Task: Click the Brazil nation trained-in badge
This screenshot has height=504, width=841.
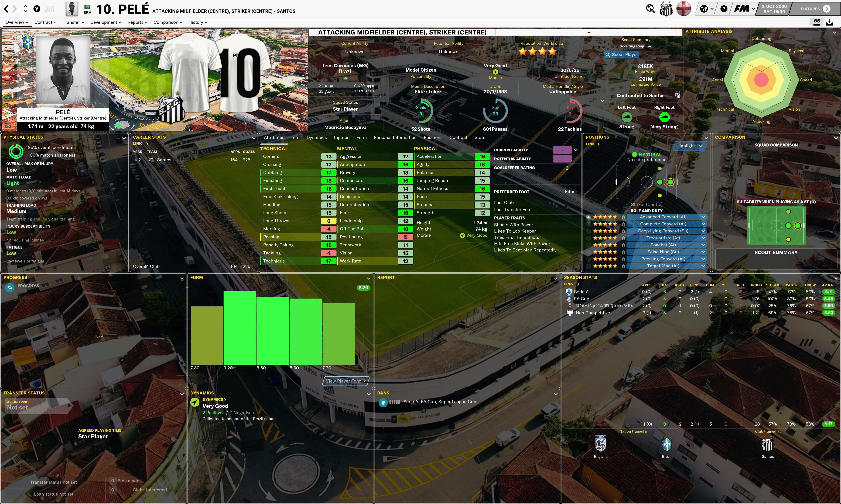Action: click(x=666, y=444)
